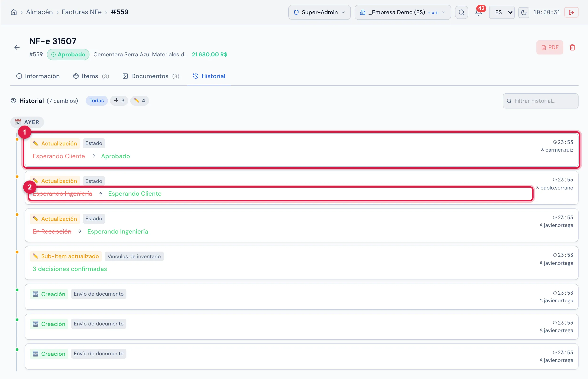Click the 21.680,00 R$ amount
The image size is (588, 379).
click(x=209, y=54)
